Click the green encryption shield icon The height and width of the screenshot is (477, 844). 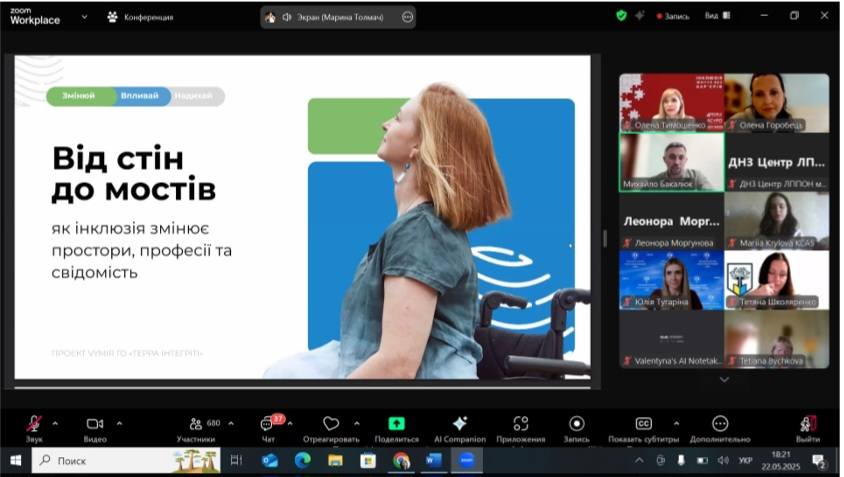point(621,16)
